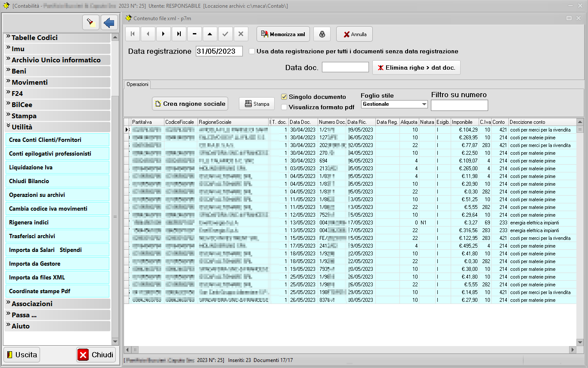This screenshot has width=588, height=368.
Task: Check the Visualizza formato pdf option
Action: click(284, 107)
